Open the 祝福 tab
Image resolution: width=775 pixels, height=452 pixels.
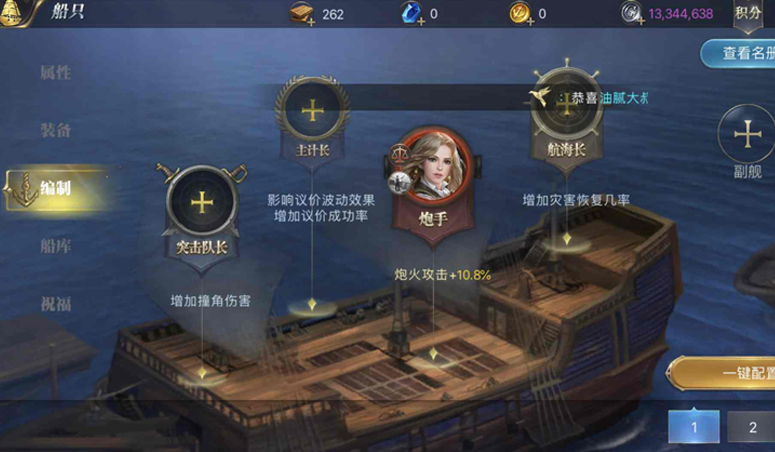55,304
